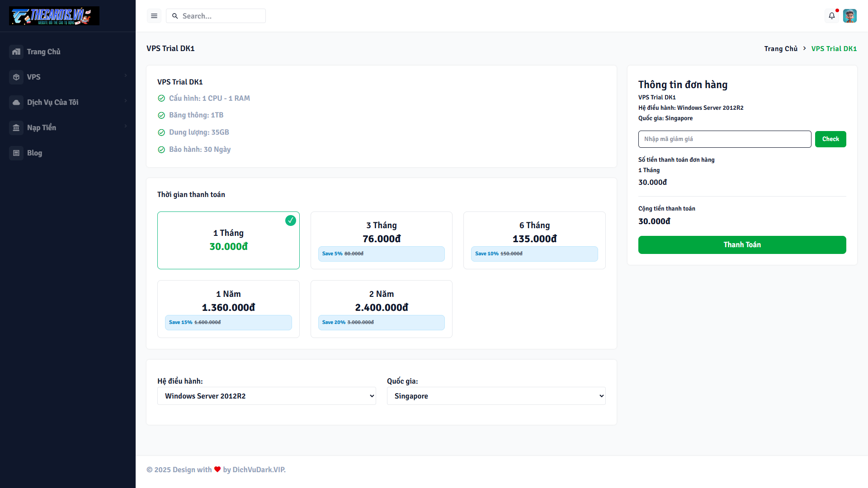Focus the Nhập mã giảm giá field
The height and width of the screenshot is (488, 868).
[724, 139]
